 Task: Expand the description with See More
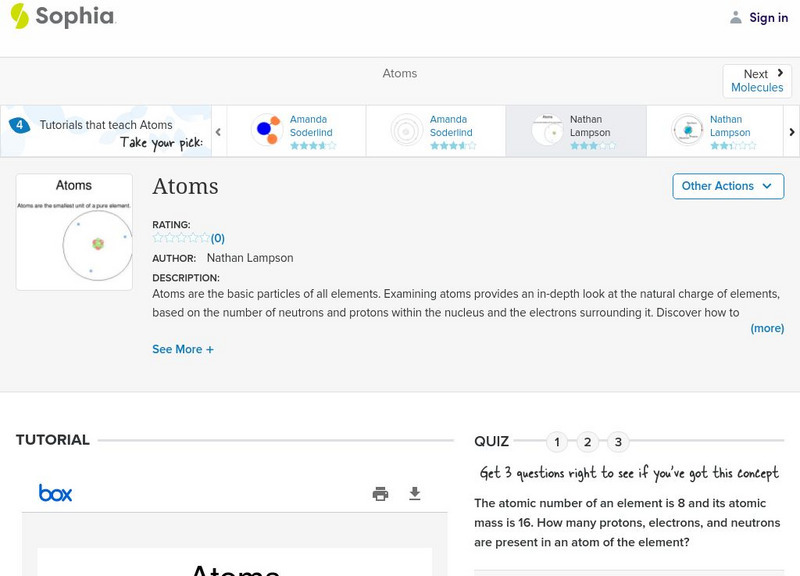(x=183, y=349)
